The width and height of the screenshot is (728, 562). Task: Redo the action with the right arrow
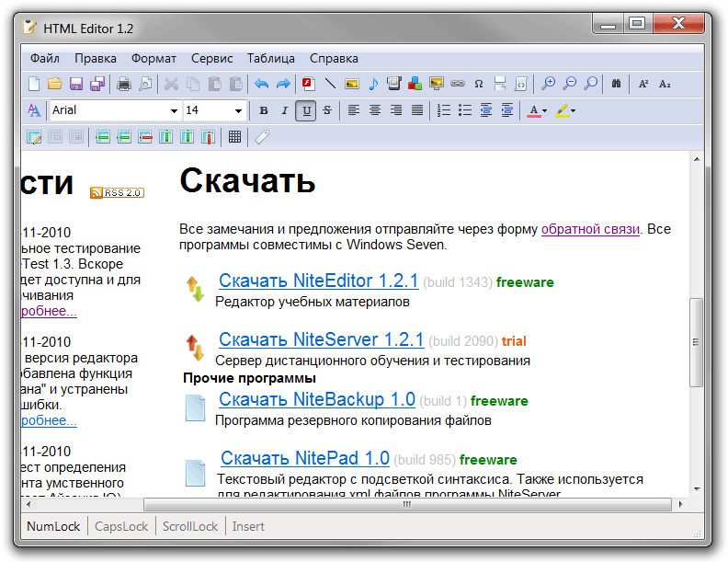(x=283, y=84)
